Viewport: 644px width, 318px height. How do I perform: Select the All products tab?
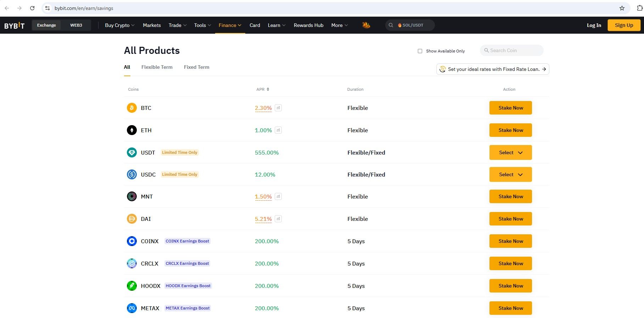[x=127, y=67]
